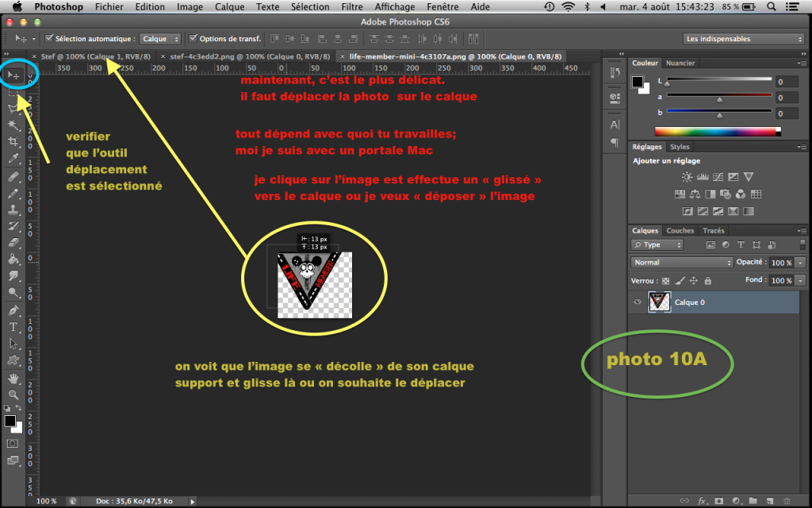Click the Toggle Quick Mask mode button

pyautogui.click(x=13, y=444)
